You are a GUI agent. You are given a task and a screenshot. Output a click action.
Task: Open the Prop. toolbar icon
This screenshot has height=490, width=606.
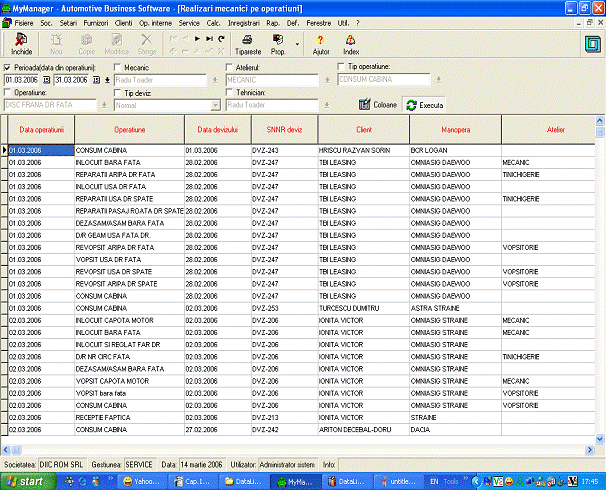pyautogui.click(x=279, y=40)
